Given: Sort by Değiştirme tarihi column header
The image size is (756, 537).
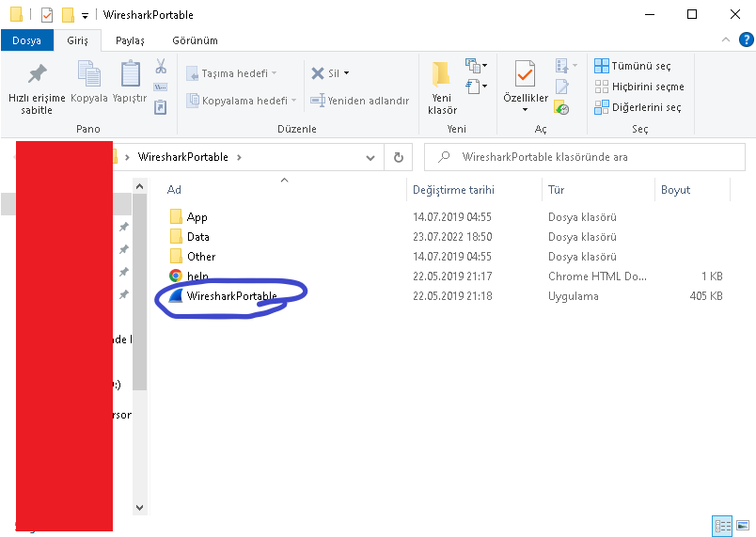Looking at the screenshot, I should pyautogui.click(x=453, y=190).
